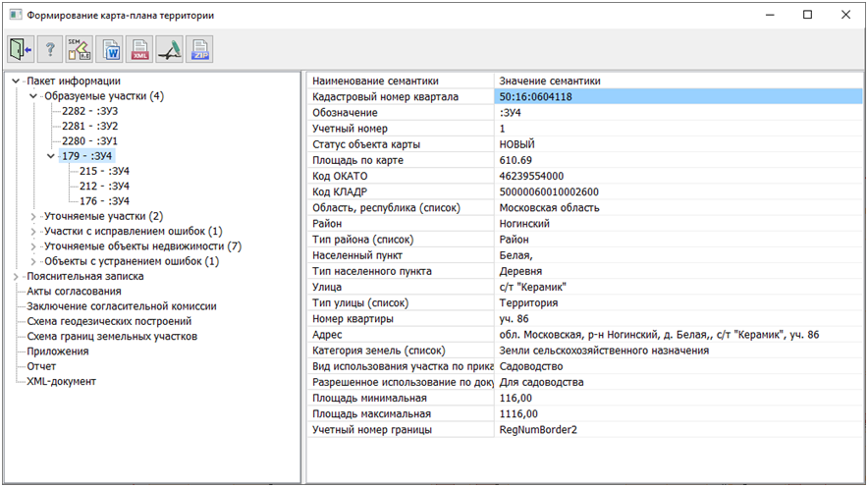Click the 'Наименование семантики' column header
Screen dimensions: 868x487
click(x=375, y=81)
